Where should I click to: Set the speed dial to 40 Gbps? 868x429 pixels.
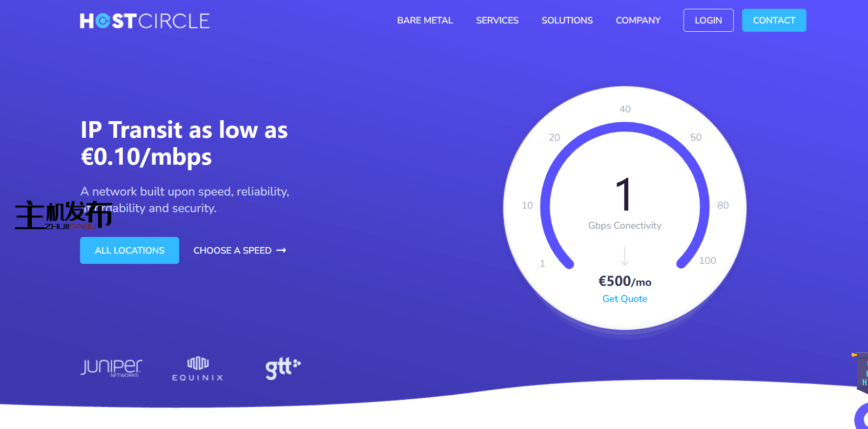tap(625, 109)
